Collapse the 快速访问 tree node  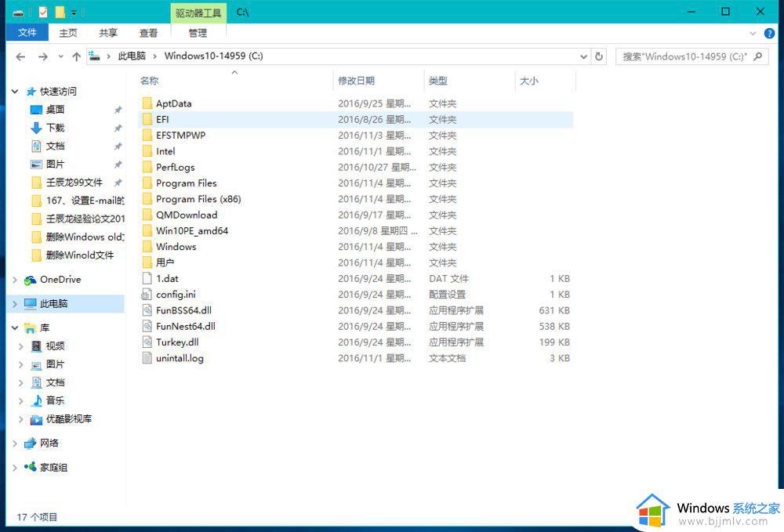[15, 92]
